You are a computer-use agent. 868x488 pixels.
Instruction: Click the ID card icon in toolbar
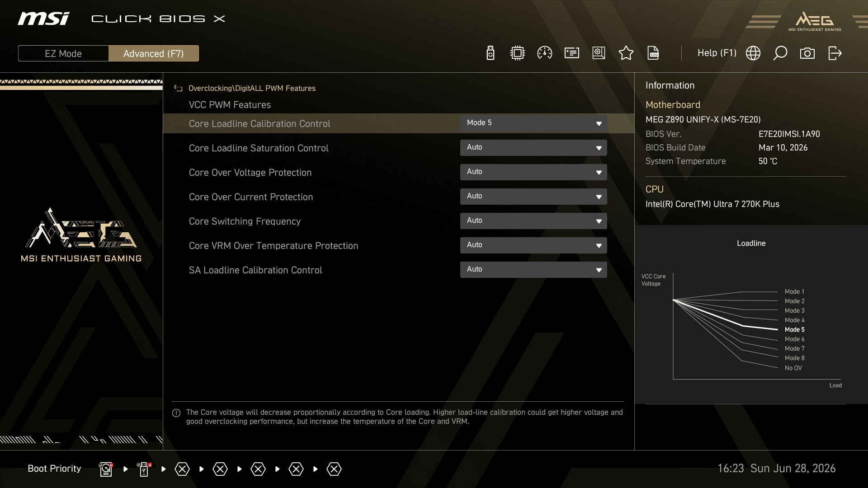[572, 53]
